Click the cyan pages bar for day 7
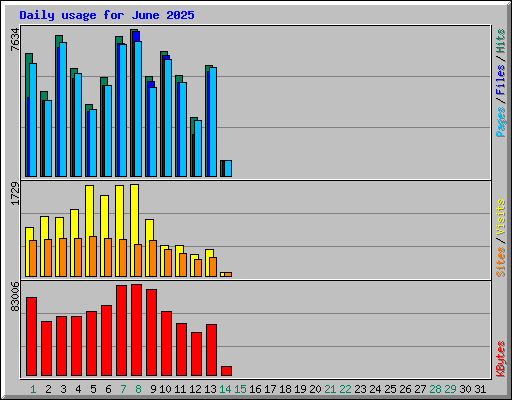This screenshot has height=400, width=512. tap(123, 110)
